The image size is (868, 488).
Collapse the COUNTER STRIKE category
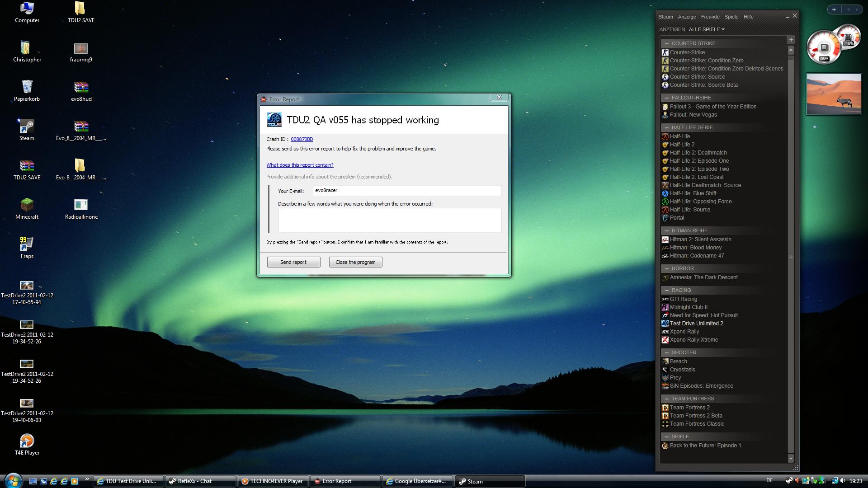tap(667, 44)
